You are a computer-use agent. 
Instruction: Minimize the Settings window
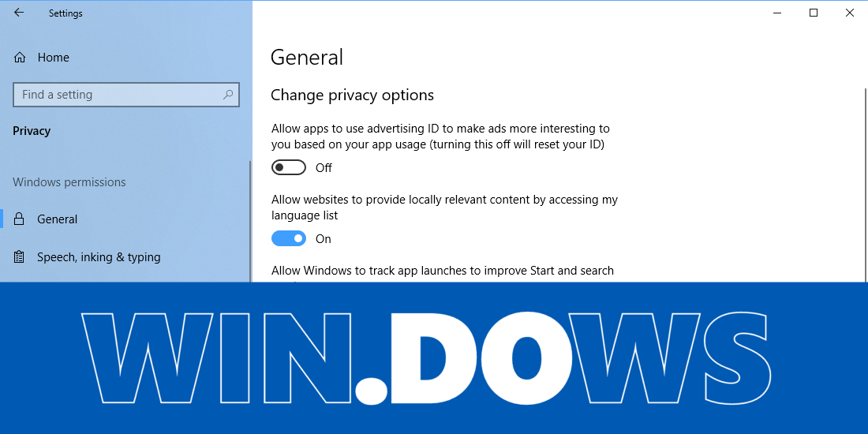tap(778, 13)
